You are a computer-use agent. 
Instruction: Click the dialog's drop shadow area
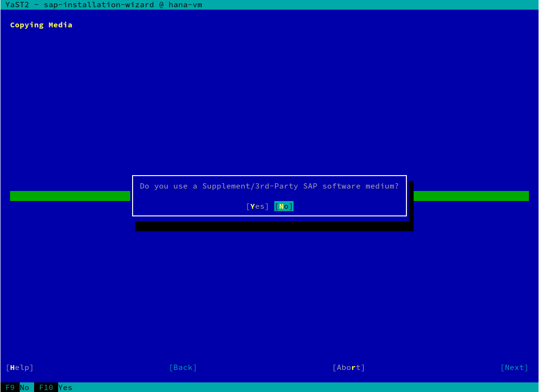pos(274,226)
